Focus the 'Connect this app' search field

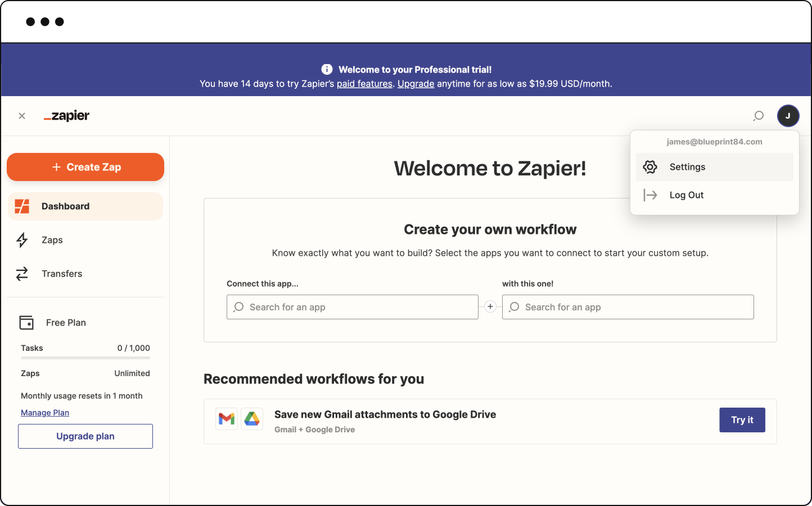click(x=353, y=307)
